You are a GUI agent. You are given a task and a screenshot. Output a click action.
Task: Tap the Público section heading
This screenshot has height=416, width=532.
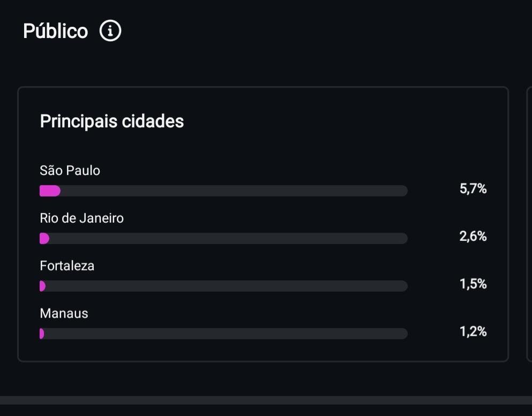click(x=55, y=32)
